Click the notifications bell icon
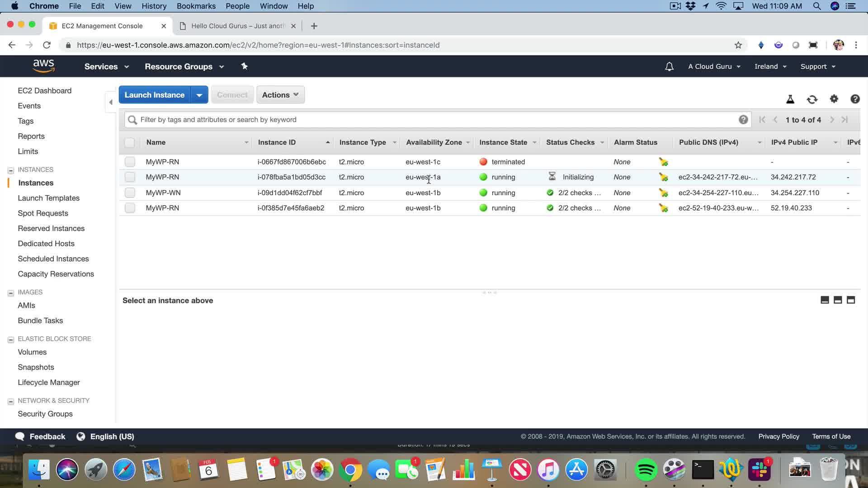Screen dimensions: 868x488 [x=669, y=66]
